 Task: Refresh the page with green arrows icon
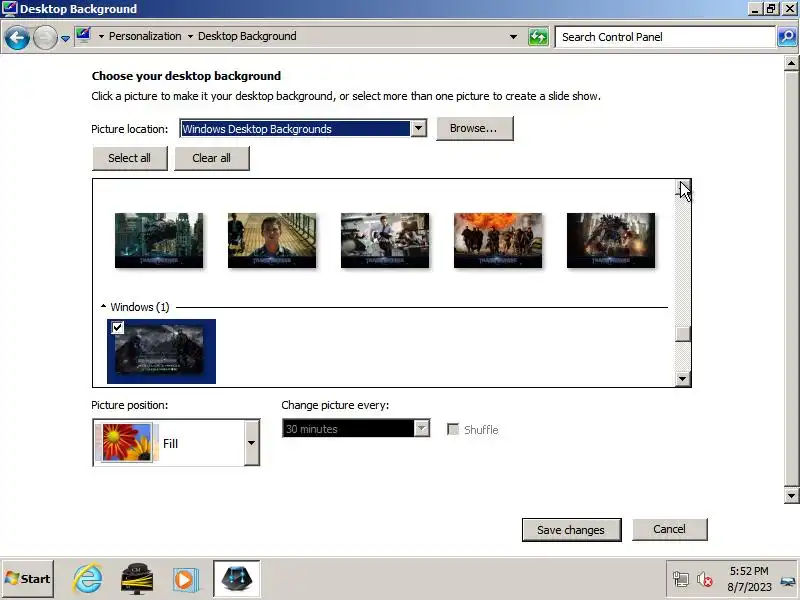pos(538,37)
